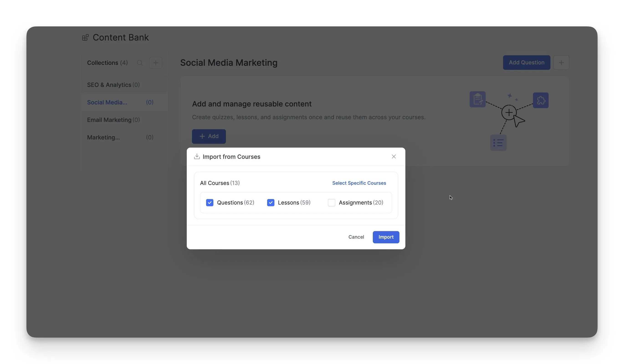Viewport: 624px width, 364px height.
Task: Select Social Media collection
Action: (x=125, y=102)
